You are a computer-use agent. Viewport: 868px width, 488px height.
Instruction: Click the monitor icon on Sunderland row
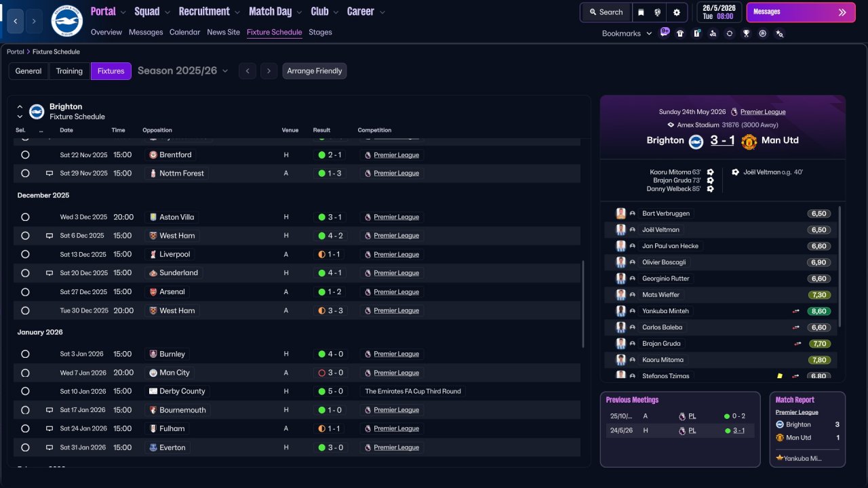coord(49,273)
